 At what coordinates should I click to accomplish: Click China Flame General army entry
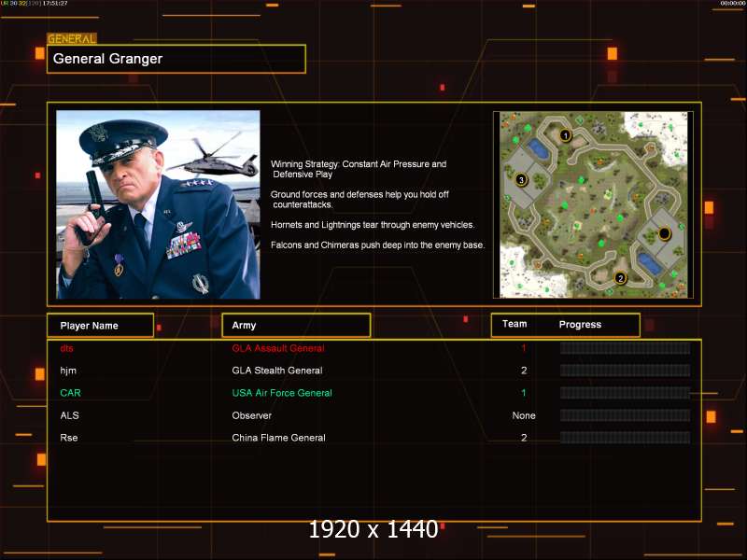[x=278, y=438]
